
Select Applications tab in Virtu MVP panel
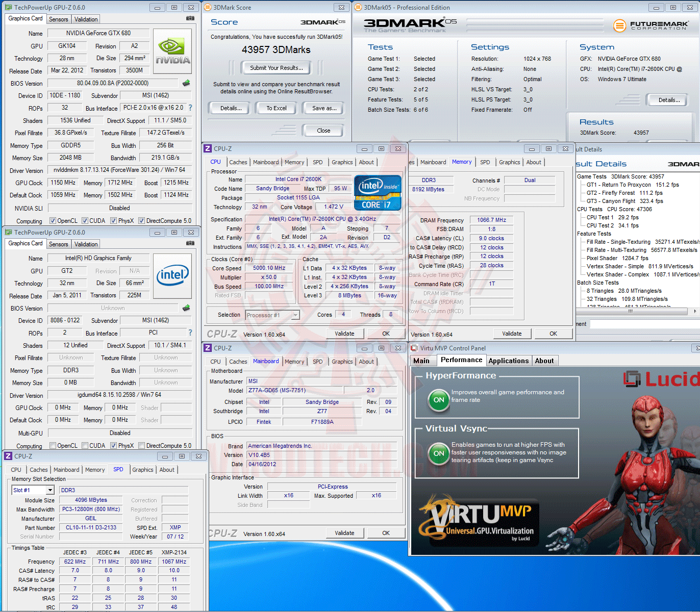pos(508,361)
